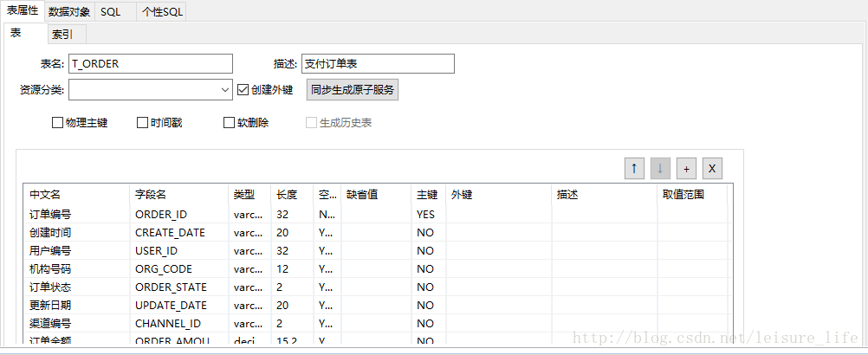
Task: Click length 12 in ORG_CODE row
Action: pyautogui.click(x=292, y=268)
